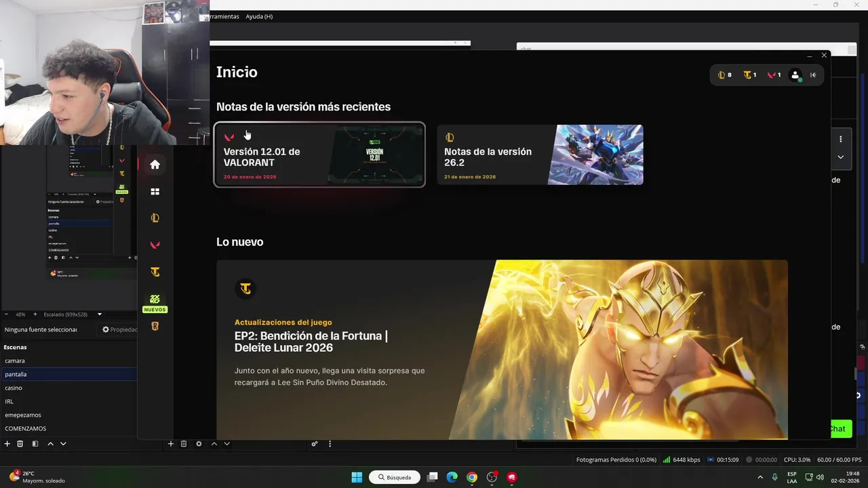This screenshot has height=488, width=868.
Task: Open OBS Studio from taskbar
Action: click(492, 477)
